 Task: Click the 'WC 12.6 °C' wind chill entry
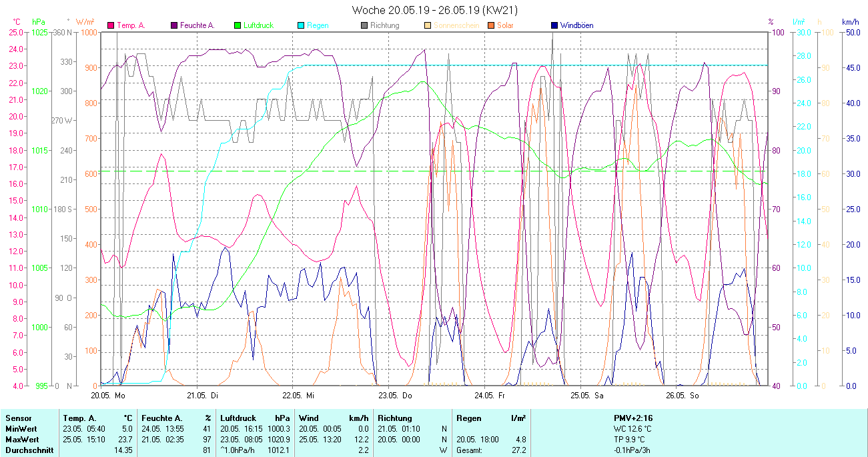pos(633,429)
